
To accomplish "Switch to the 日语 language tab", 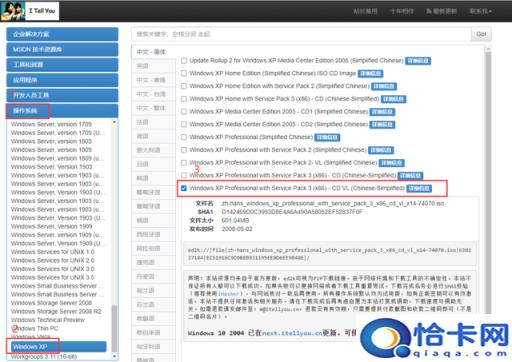I will pos(153,164).
